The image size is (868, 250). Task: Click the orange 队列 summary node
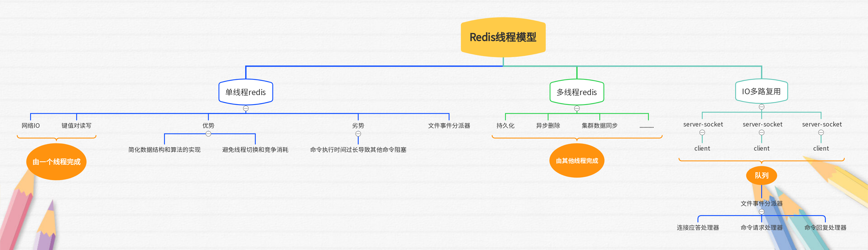point(761,176)
